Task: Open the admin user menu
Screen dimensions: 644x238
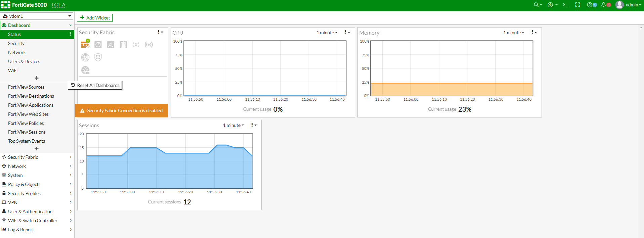Action: pyautogui.click(x=628, y=5)
